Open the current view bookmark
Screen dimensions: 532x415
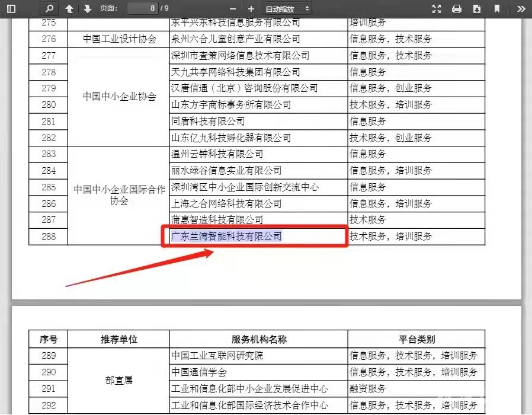click(x=496, y=9)
